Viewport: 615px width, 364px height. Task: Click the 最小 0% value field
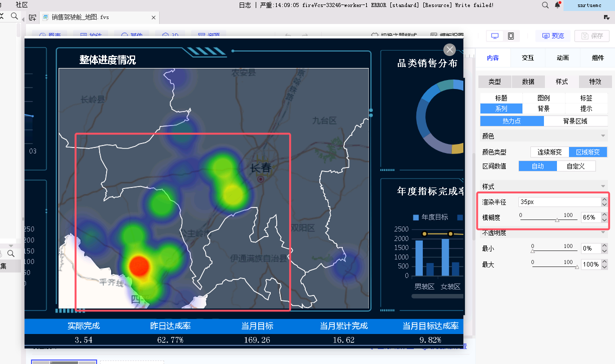(591, 248)
